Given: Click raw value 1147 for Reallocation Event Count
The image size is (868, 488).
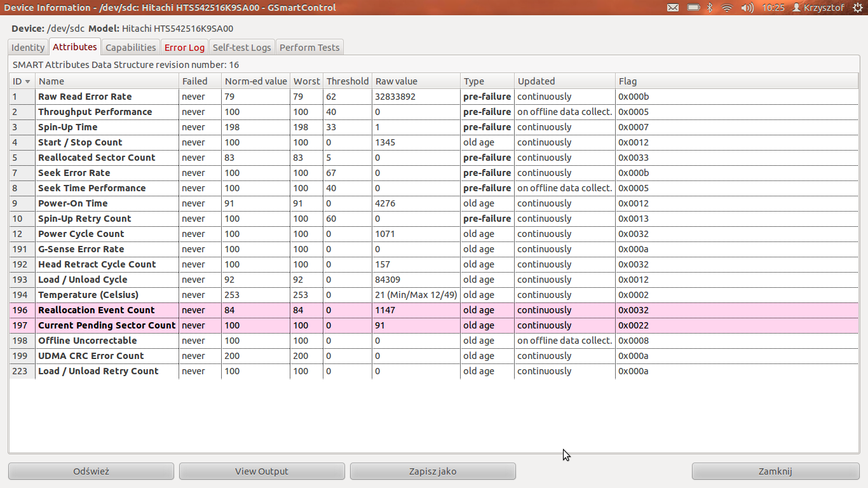Looking at the screenshot, I should 385,310.
